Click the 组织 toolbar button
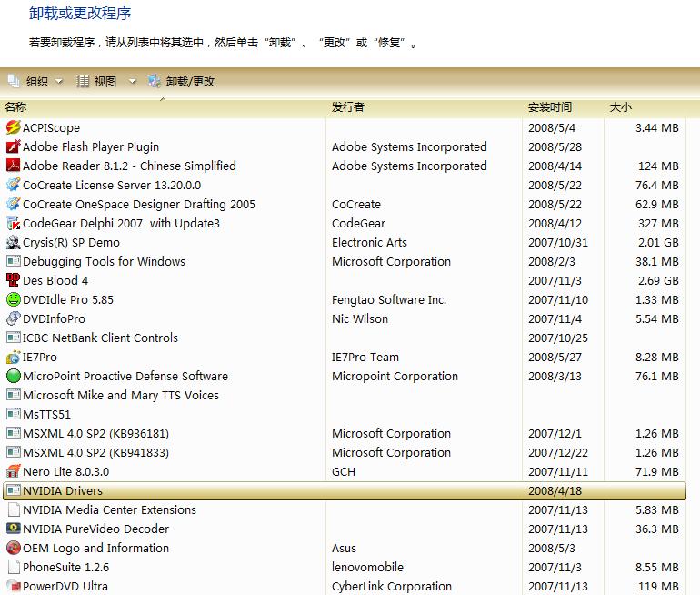The height and width of the screenshot is (595, 700). pyautogui.click(x=28, y=81)
